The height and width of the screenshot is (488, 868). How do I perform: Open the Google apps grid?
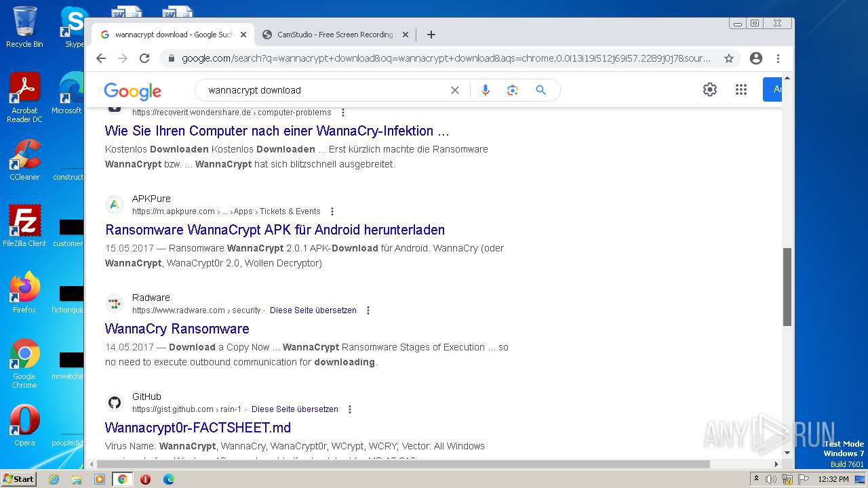pyautogui.click(x=741, y=89)
